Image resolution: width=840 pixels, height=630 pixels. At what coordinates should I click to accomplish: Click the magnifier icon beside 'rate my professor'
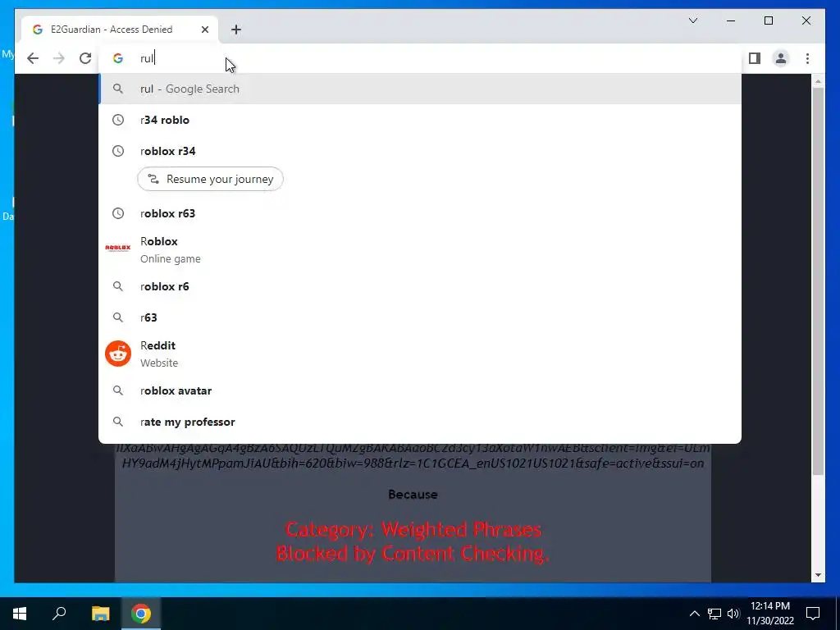tap(118, 422)
